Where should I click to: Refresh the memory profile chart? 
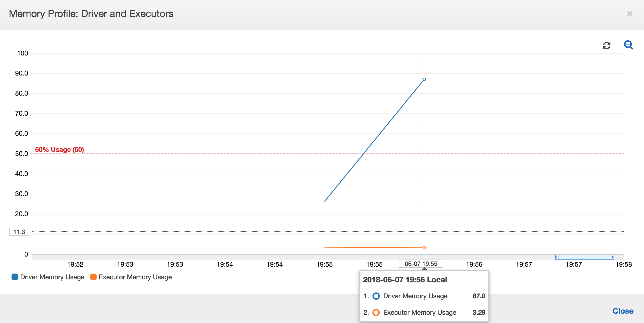click(x=606, y=45)
